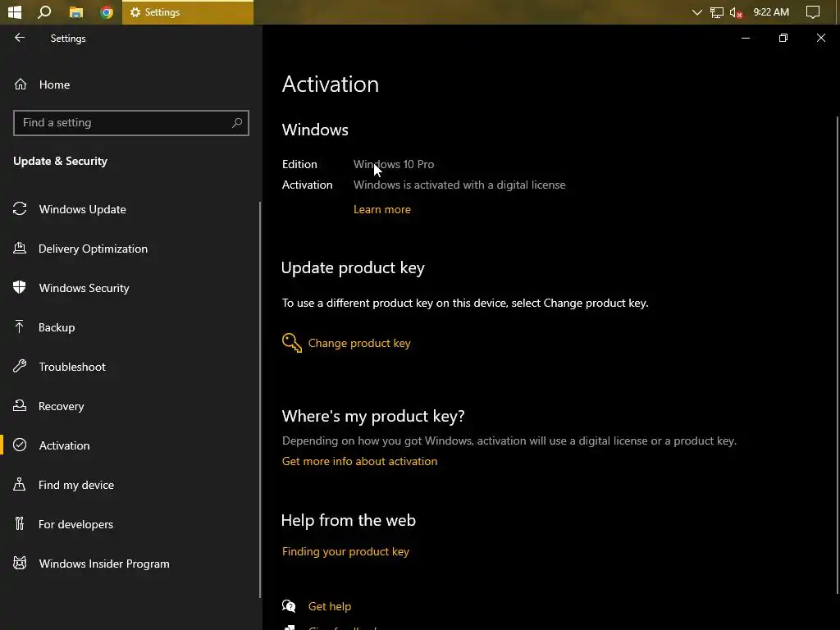The image size is (840, 630).
Task: Select the Settings taskbar window button
Action: point(188,11)
